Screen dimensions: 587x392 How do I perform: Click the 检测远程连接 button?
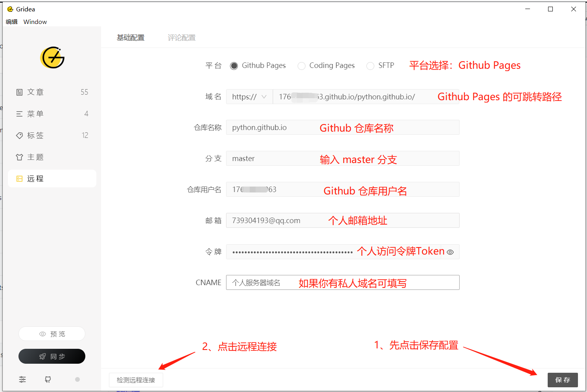pos(136,380)
